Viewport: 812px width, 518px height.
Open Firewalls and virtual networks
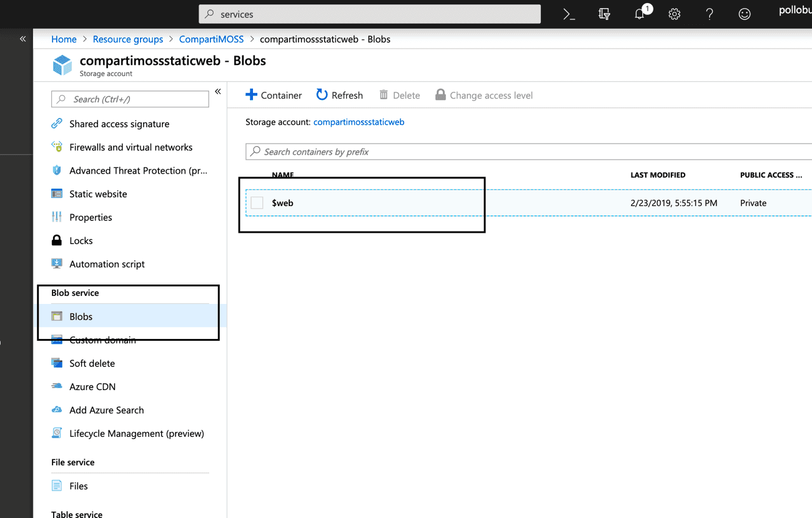coord(131,147)
